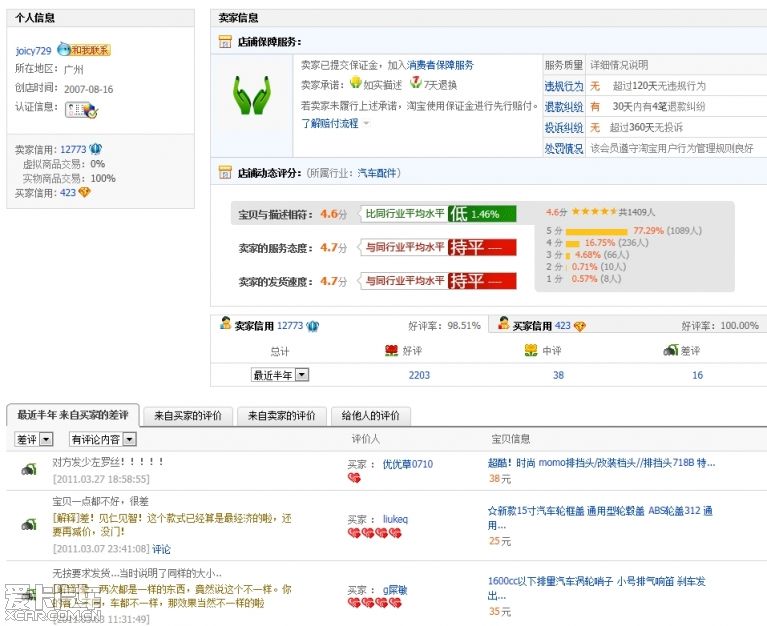
Task: Open 消费者保障服务 link
Action: [441, 65]
